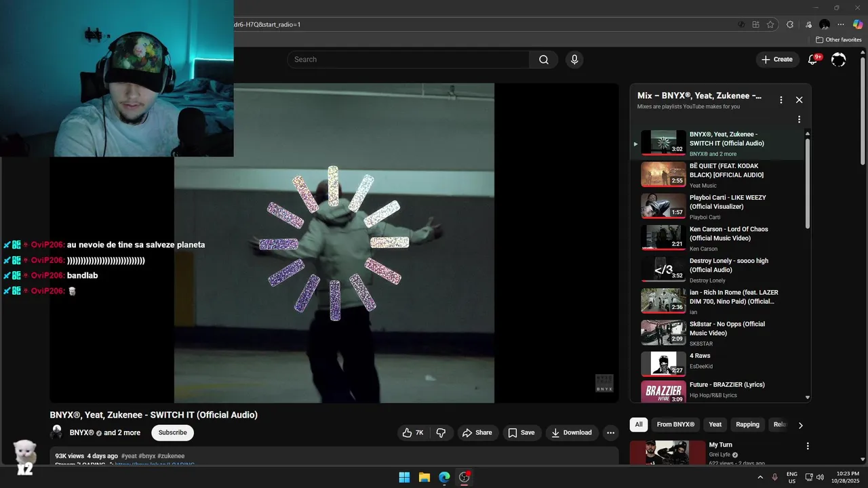
Task: Open Other favorites folder
Action: 838,40
